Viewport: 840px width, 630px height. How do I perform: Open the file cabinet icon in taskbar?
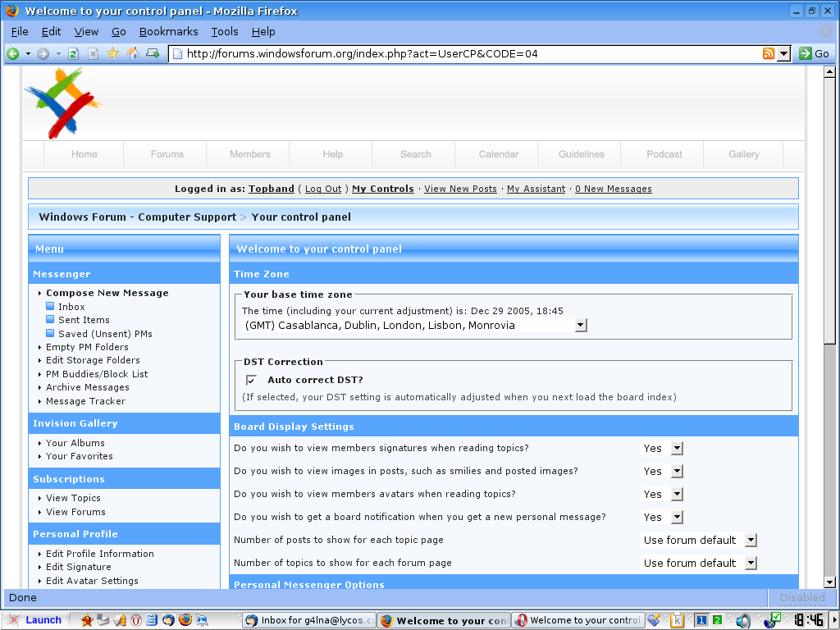(152, 620)
